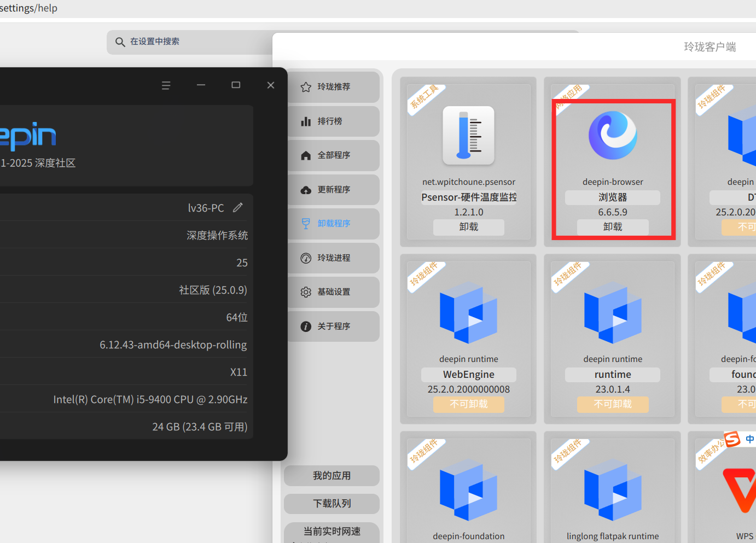Viewport: 756px width, 543px height.
Task: Select 更新程序 in the sidebar
Action: pyautogui.click(x=333, y=190)
